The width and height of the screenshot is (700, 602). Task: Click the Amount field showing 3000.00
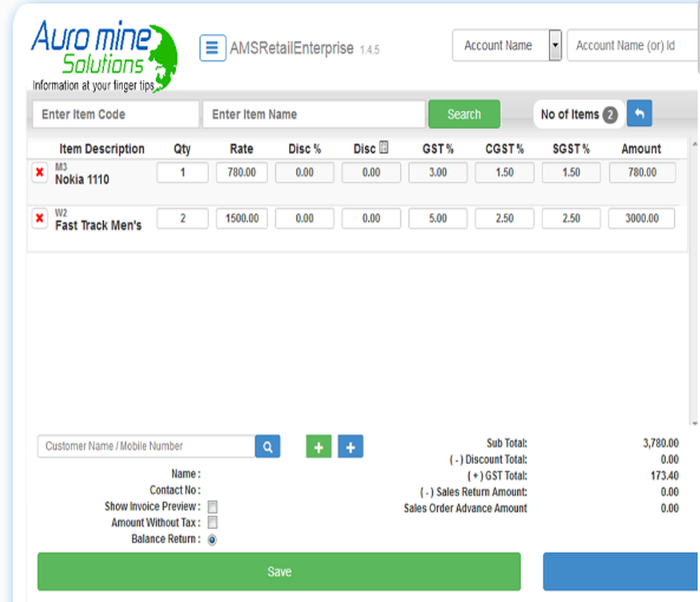[642, 218]
